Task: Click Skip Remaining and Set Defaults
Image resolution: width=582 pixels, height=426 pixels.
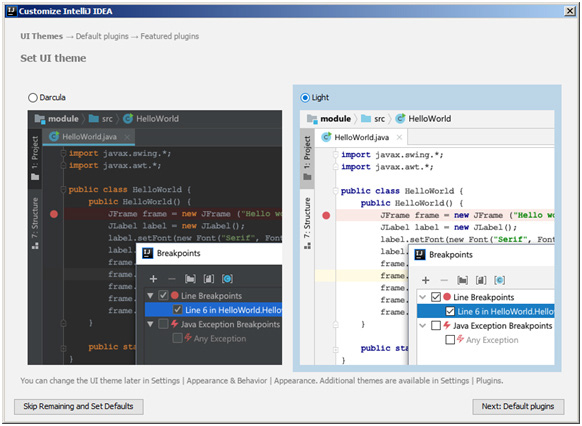Action: coord(78,406)
